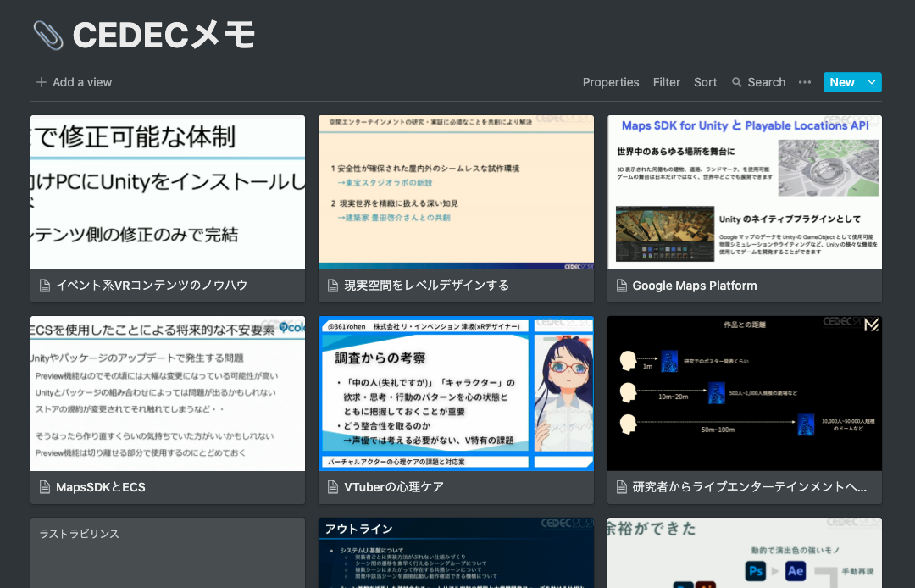Click page icon of 現実空間をレベルデザインする card

pyautogui.click(x=333, y=286)
